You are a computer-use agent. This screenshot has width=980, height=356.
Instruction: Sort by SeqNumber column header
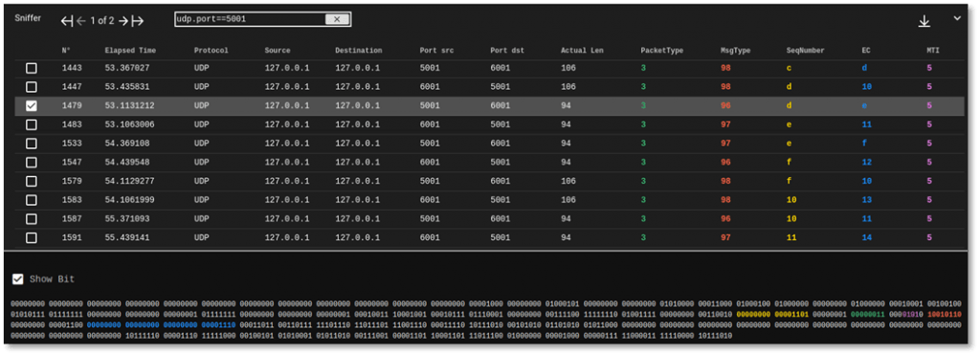tap(806, 51)
